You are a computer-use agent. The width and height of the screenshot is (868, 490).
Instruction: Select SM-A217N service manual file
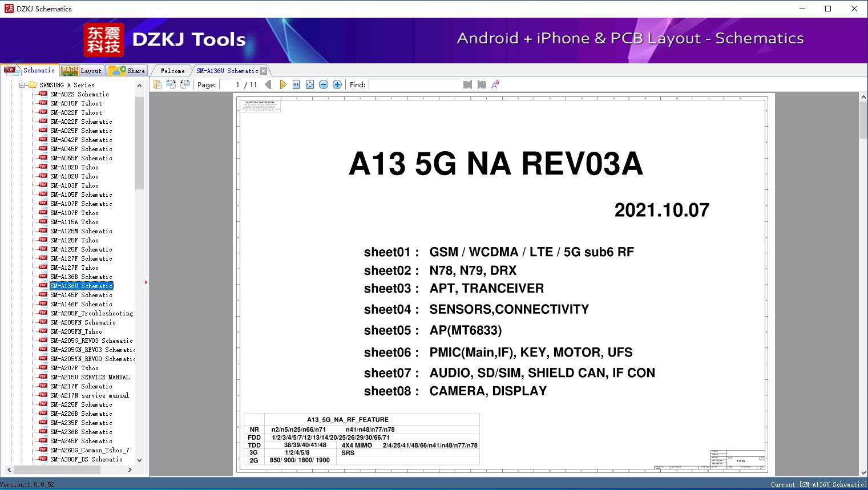pos(89,395)
